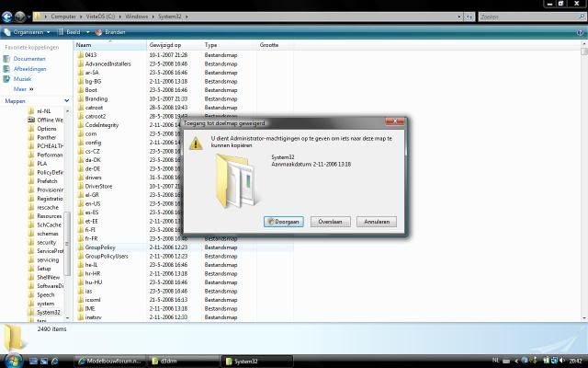Click the search magnifier icon
This screenshot has width=588, height=368.
tap(582, 17)
